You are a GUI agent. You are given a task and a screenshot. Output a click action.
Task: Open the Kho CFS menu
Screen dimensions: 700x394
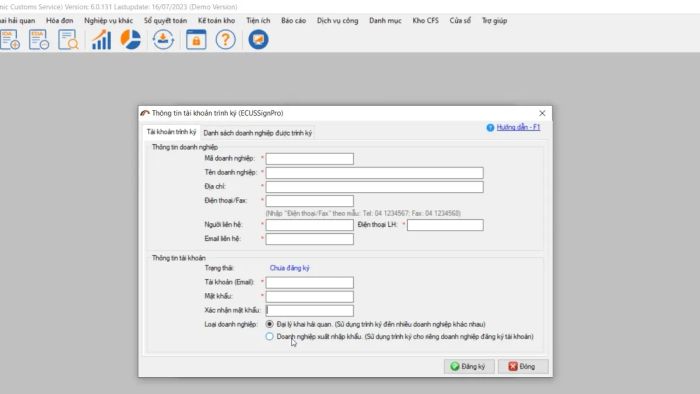click(x=425, y=21)
